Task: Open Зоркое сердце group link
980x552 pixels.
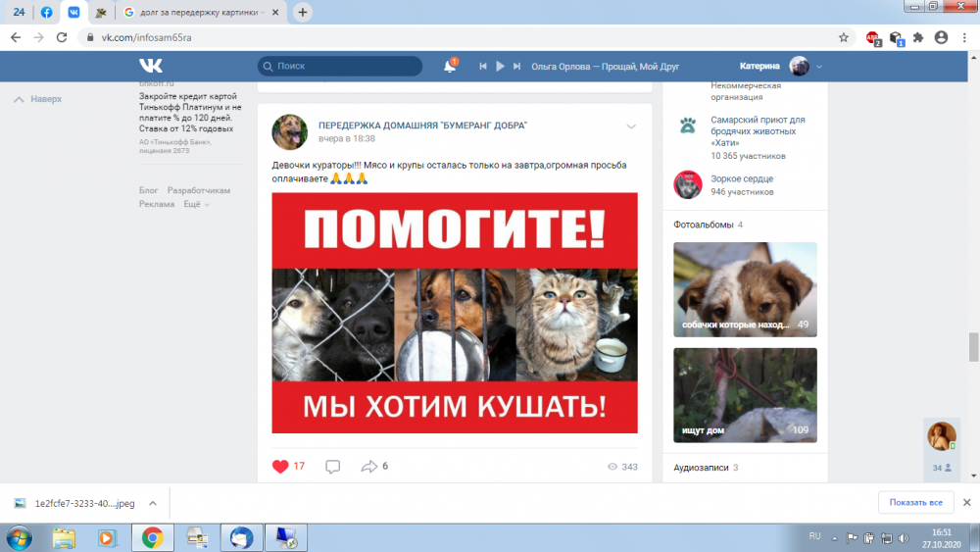Action: [x=742, y=178]
